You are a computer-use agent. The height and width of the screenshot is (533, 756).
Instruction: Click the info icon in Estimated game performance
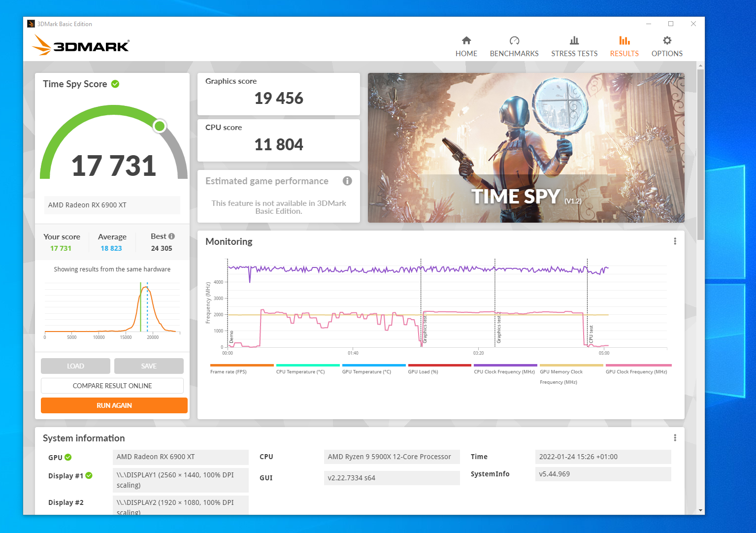click(x=347, y=181)
